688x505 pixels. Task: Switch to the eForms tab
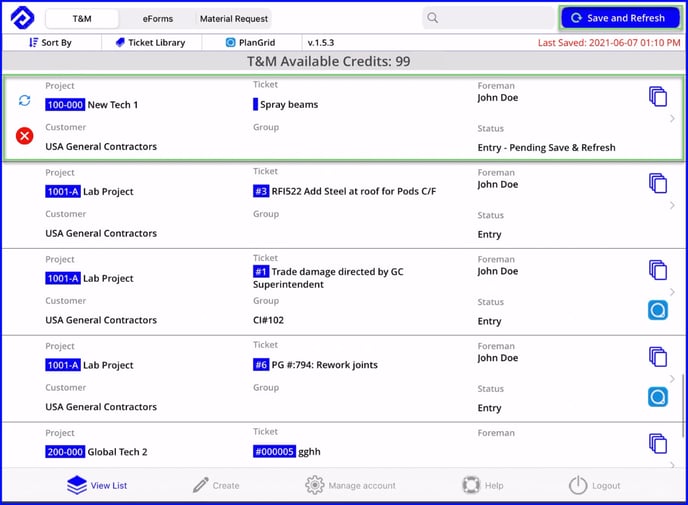158,19
